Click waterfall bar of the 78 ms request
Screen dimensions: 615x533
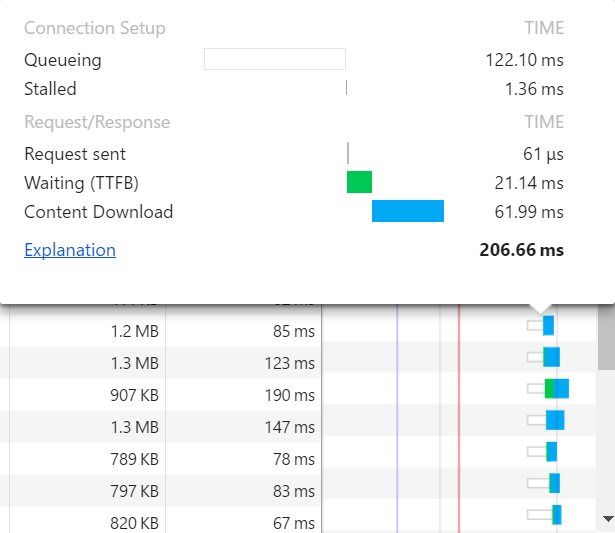click(551, 452)
